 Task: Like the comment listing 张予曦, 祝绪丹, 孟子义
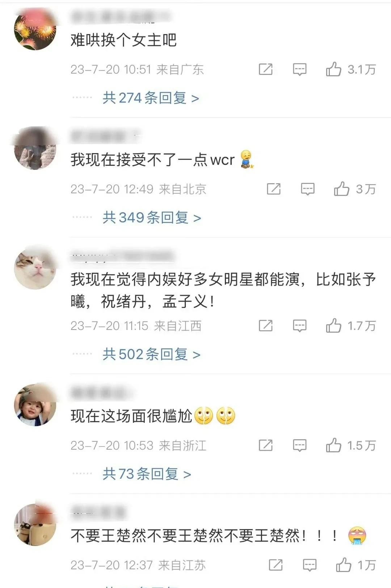point(333,325)
